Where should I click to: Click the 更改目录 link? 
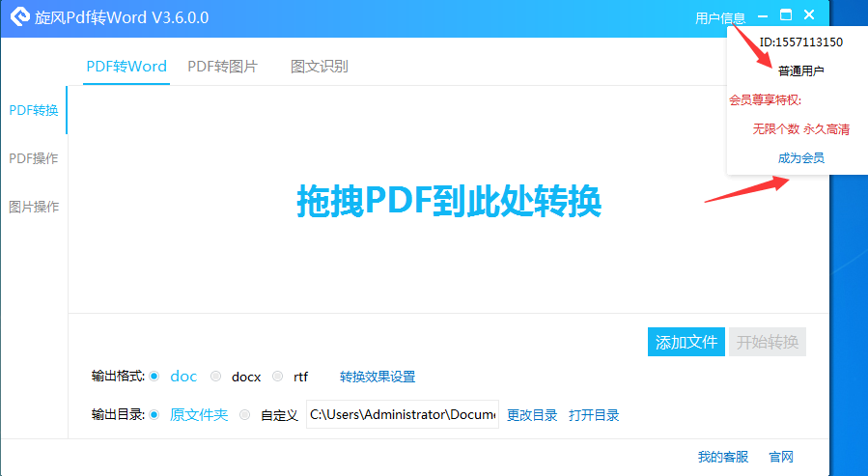(x=532, y=415)
